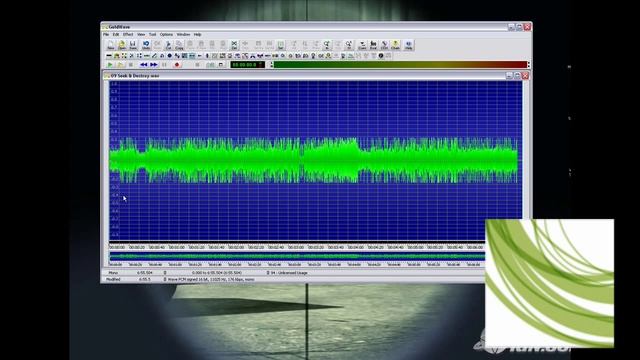This screenshot has width=640, height=360.
Task: Click the 'Mono' status bar entry
Action: 113,272
